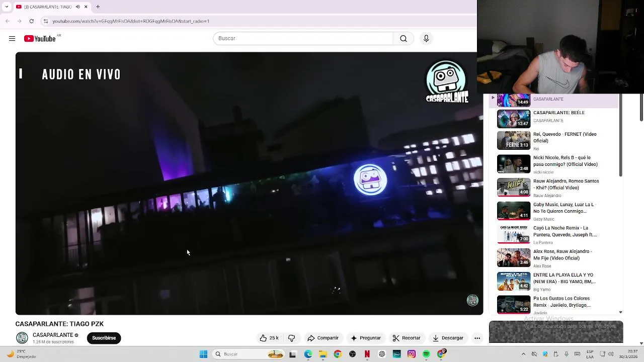Click the youtube.com address bar URL

pos(131,21)
